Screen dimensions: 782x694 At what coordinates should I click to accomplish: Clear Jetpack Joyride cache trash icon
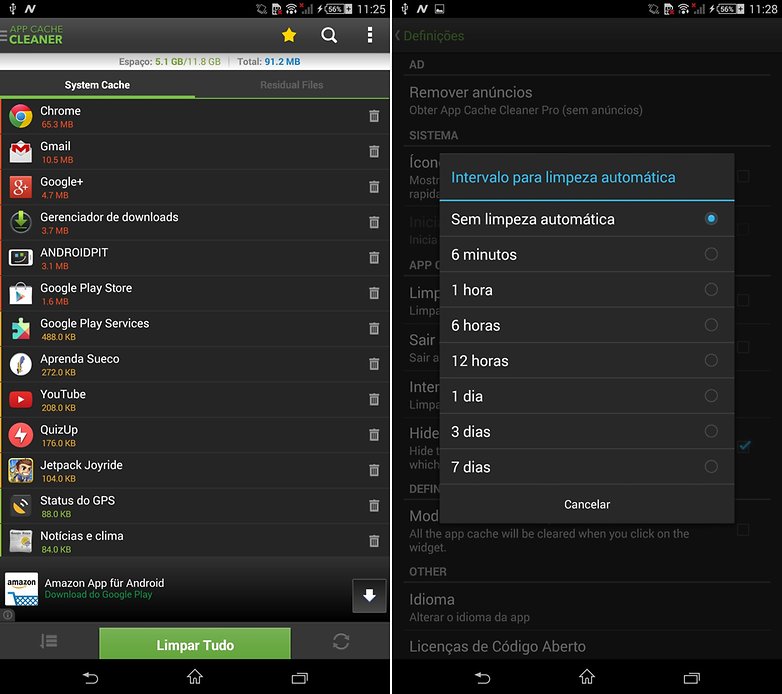point(374,470)
